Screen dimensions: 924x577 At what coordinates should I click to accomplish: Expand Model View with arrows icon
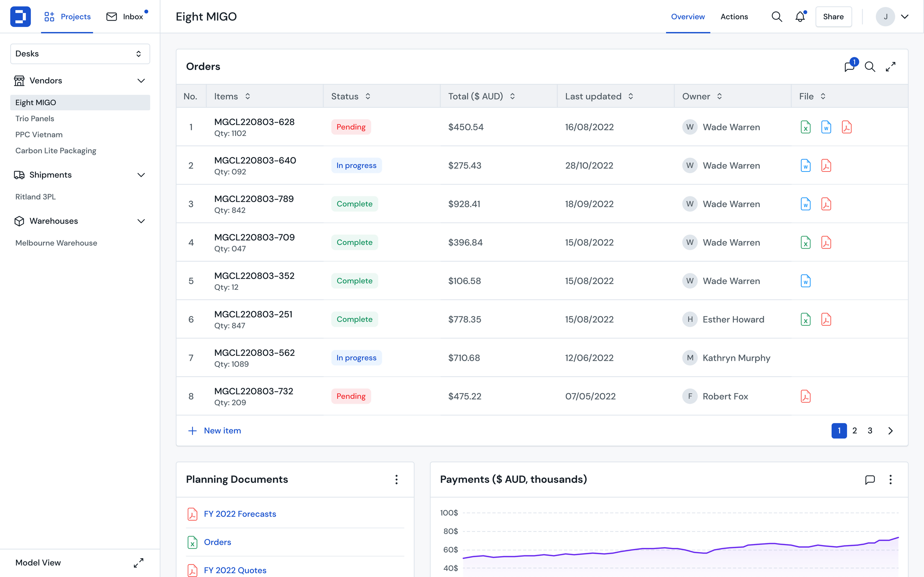[x=138, y=562]
